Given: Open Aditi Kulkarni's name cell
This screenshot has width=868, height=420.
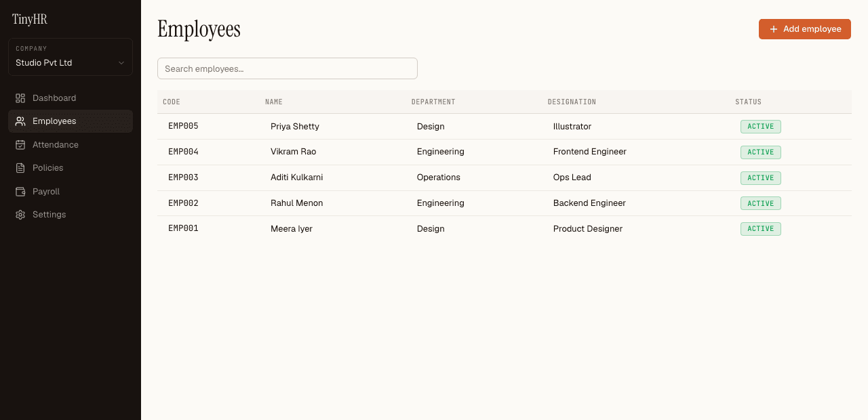Looking at the screenshot, I should click(x=297, y=177).
